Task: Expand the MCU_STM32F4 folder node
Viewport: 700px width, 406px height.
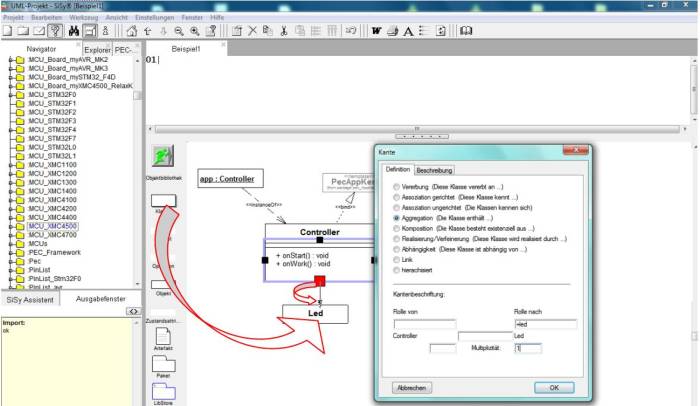Action: tap(10, 129)
